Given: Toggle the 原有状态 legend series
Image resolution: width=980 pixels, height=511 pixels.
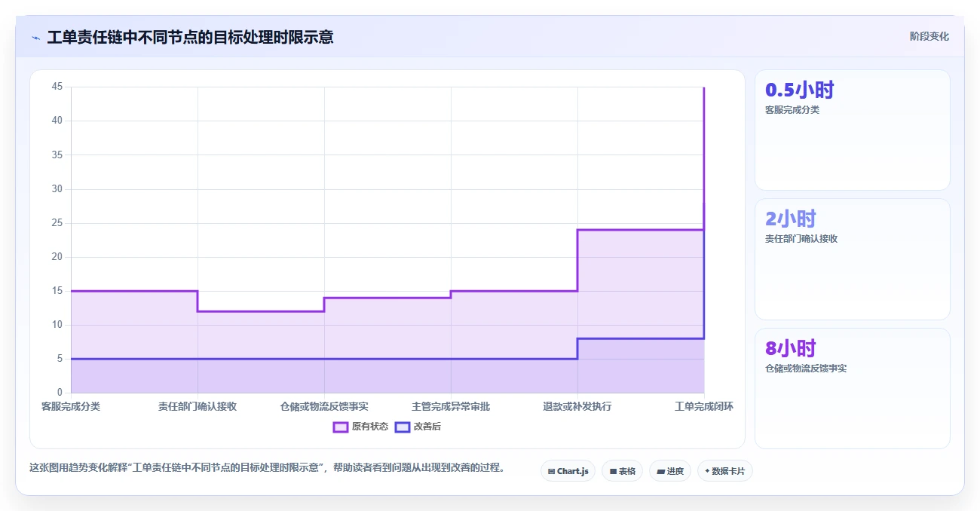Looking at the screenshot, I should [361, 427].
